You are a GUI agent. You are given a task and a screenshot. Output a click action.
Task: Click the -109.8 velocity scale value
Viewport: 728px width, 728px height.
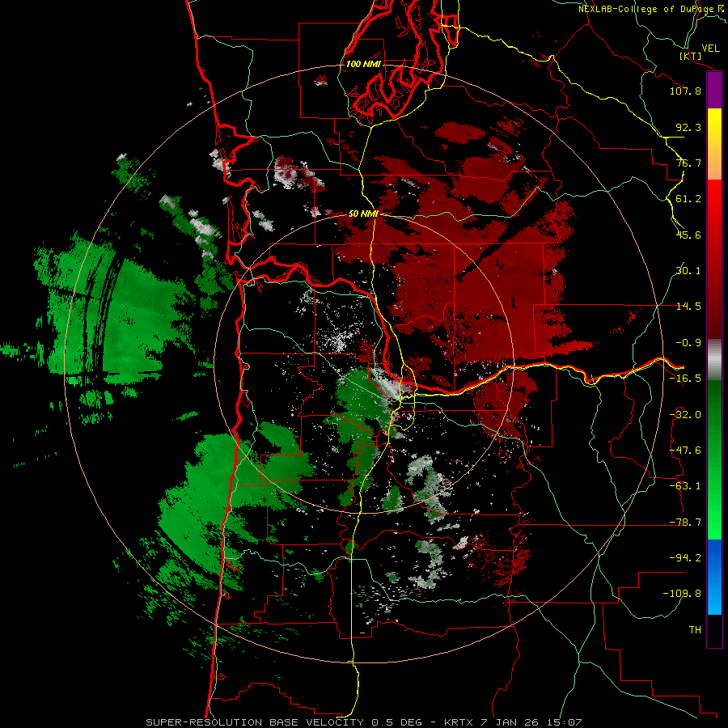pos(682,594)
